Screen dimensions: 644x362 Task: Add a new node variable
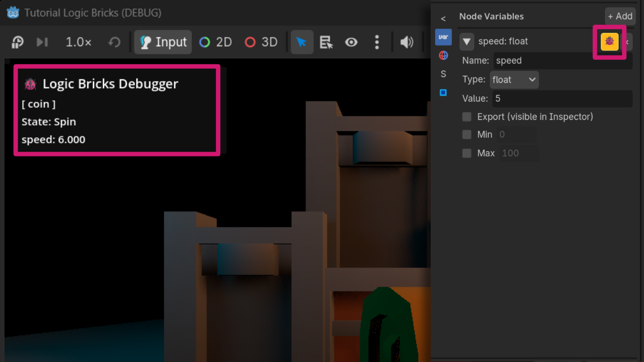point(620,16)
